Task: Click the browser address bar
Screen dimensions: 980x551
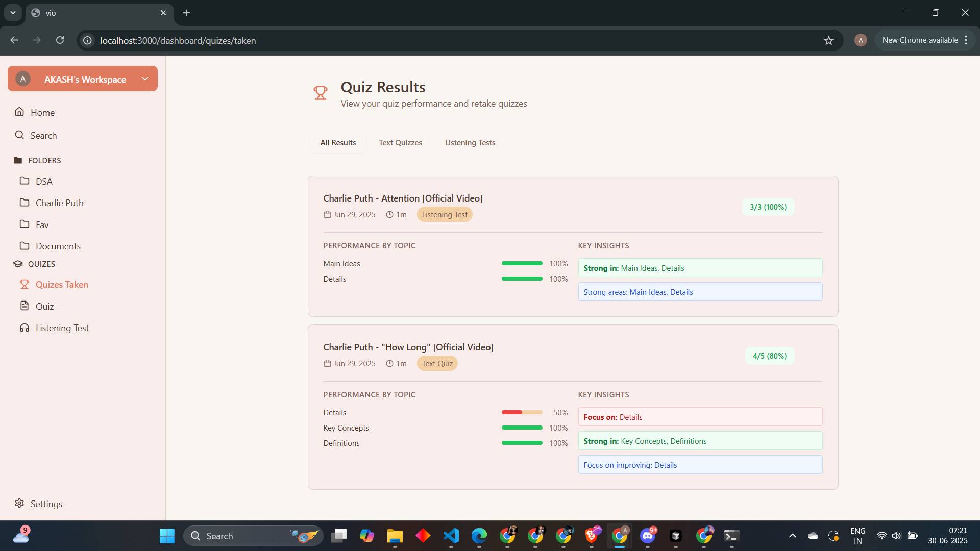Action: pyautogui.click(x=408, y=40)
